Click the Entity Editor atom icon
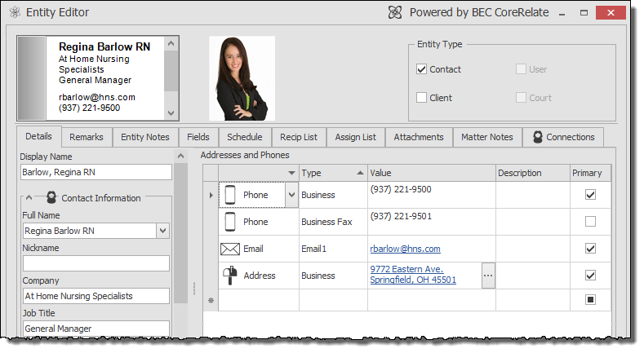The height and width of the screenshot is (353, 644). [x=14, y=12]
